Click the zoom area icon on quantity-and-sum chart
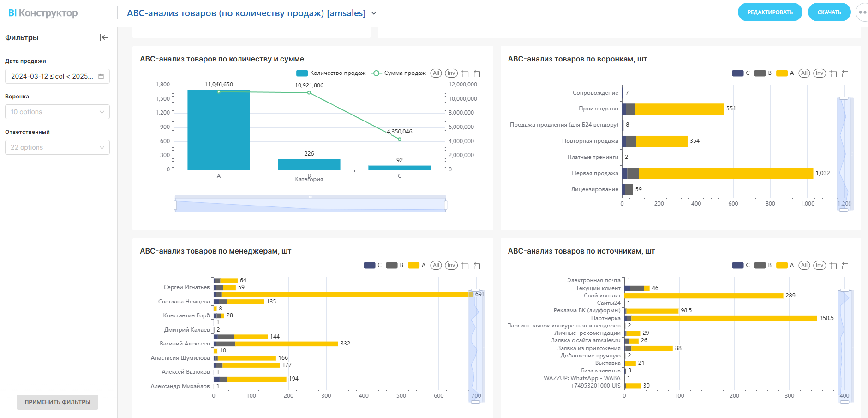Screen dimensions: 868x418 [465, 73]
